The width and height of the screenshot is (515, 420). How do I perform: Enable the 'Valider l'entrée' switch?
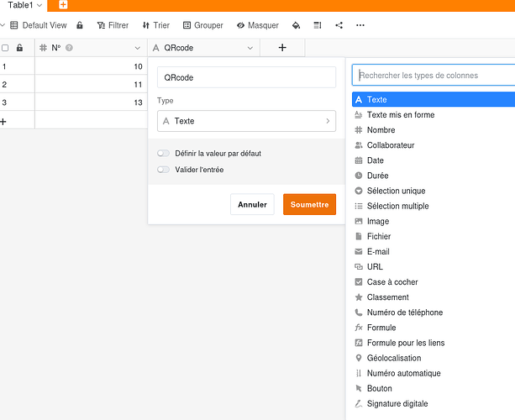point(164,170)
